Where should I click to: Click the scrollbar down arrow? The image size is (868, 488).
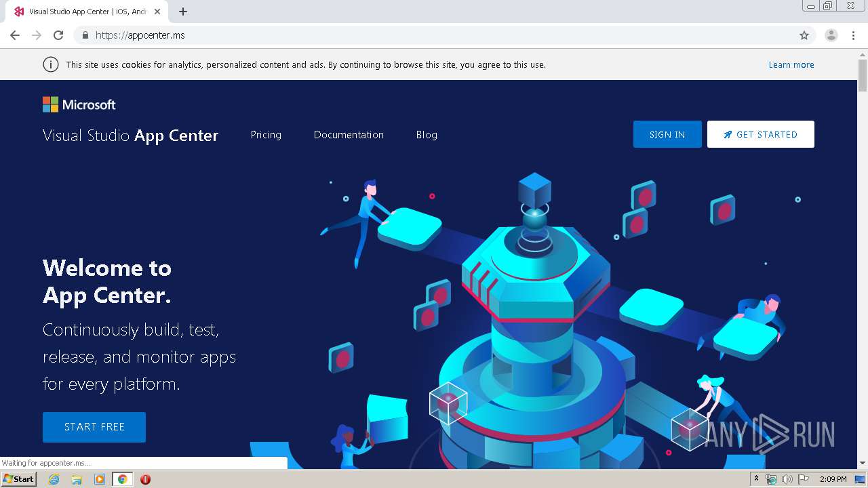[x=863, y=463]
